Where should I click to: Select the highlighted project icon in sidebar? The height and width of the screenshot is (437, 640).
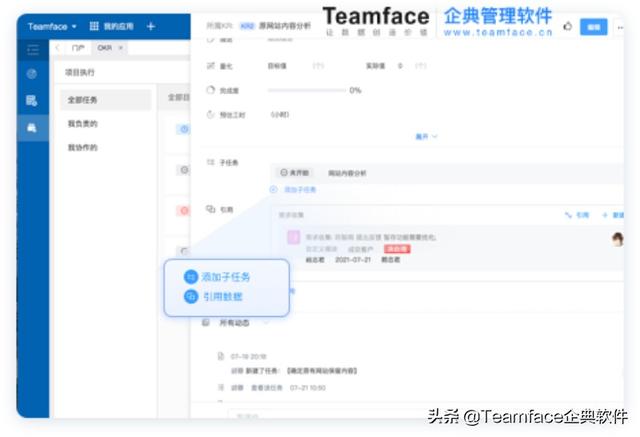click(33, 127)
